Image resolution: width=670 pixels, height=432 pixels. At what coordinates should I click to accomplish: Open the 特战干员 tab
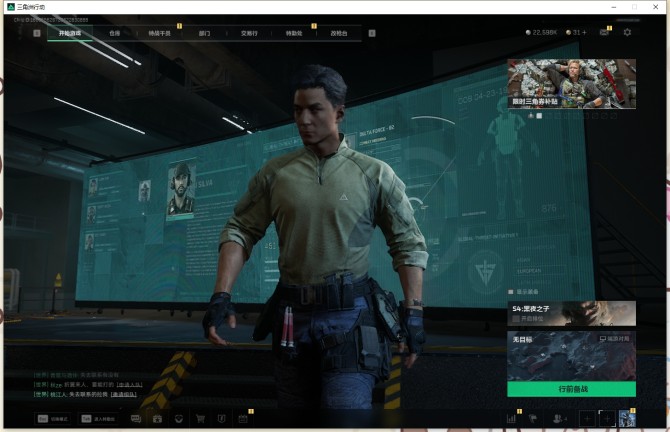coord(159,33)
